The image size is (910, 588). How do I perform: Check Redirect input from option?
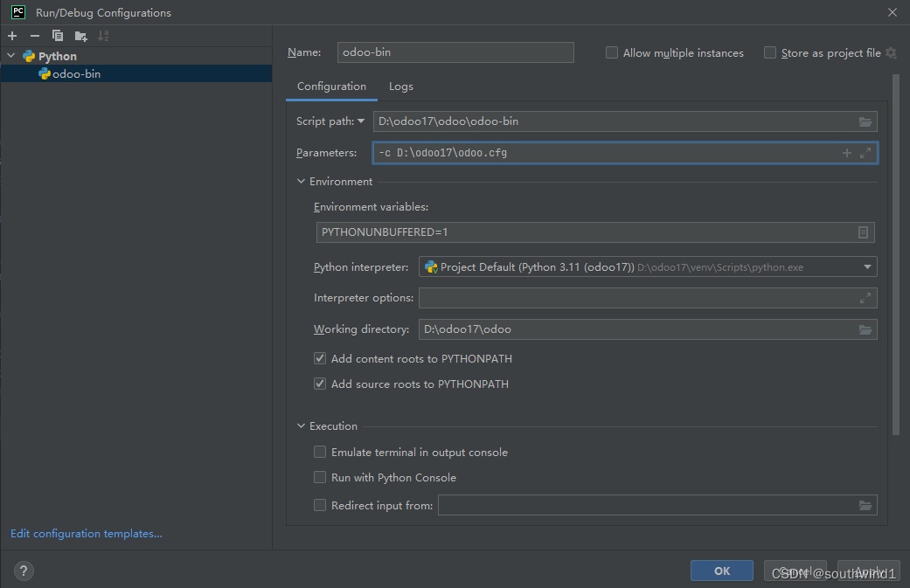pyautogui.click(x=320, y=505)
